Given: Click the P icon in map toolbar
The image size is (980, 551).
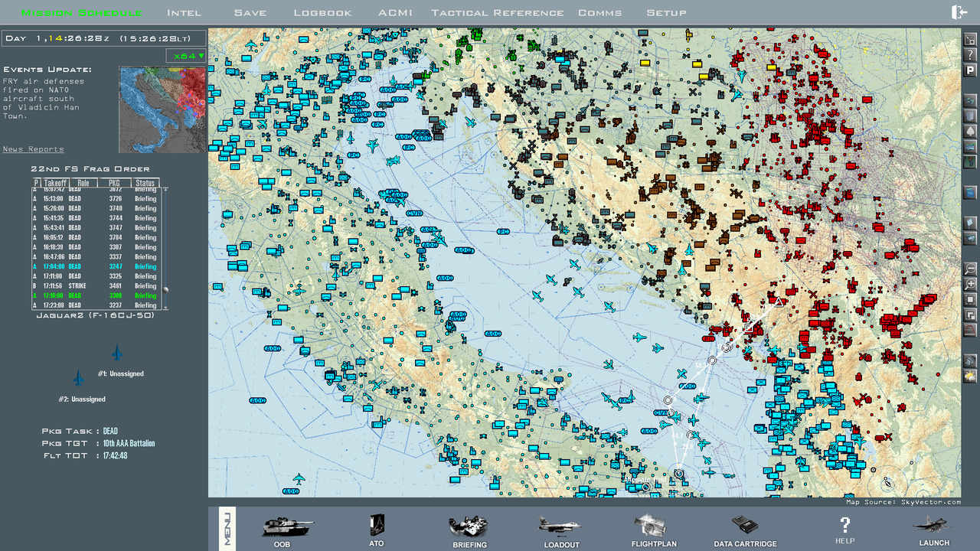Looking at the screenshot, I should (970, 70).
